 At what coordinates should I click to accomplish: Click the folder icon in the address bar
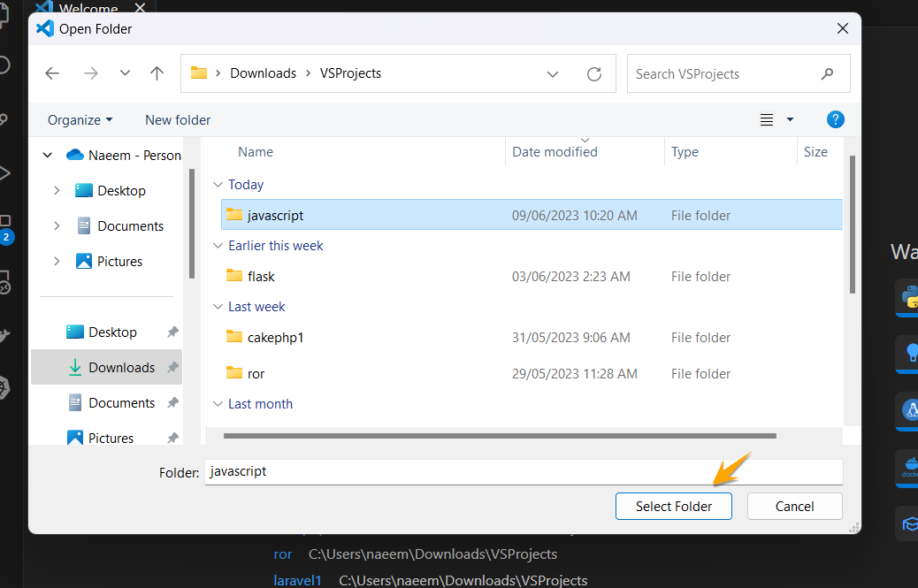199,73
